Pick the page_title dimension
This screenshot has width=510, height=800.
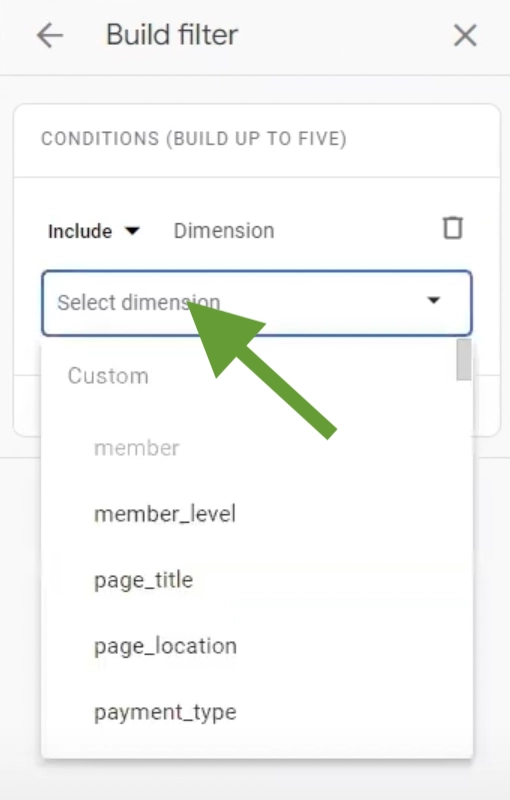click(144, 580)
